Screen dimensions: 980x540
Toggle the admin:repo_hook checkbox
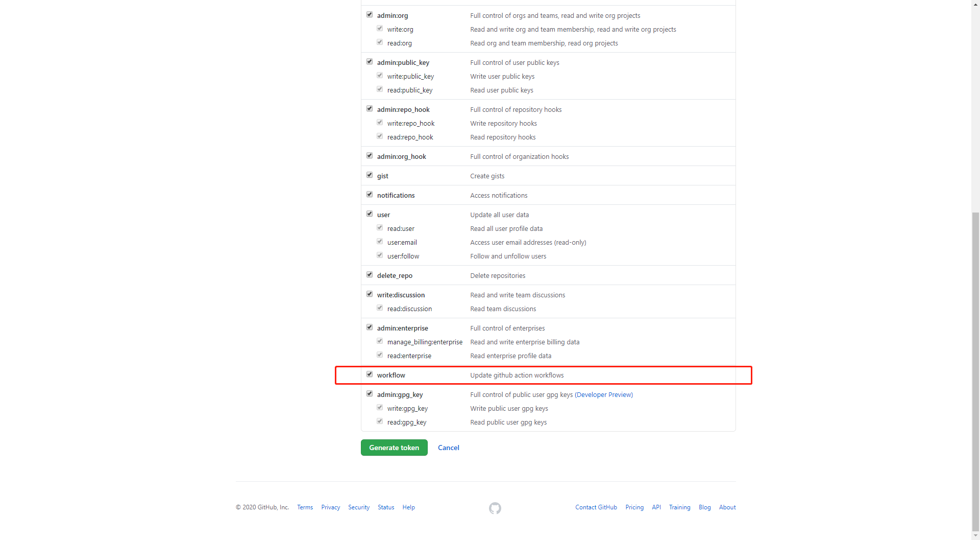click(x=370, y=109)
